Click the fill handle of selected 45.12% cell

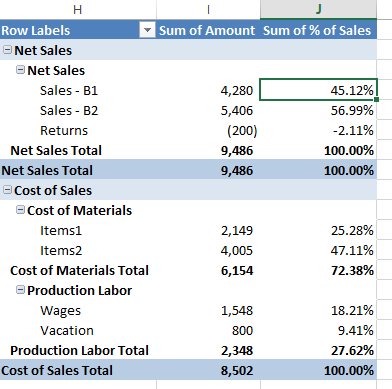pyautogui.click(x=377, y=99)
